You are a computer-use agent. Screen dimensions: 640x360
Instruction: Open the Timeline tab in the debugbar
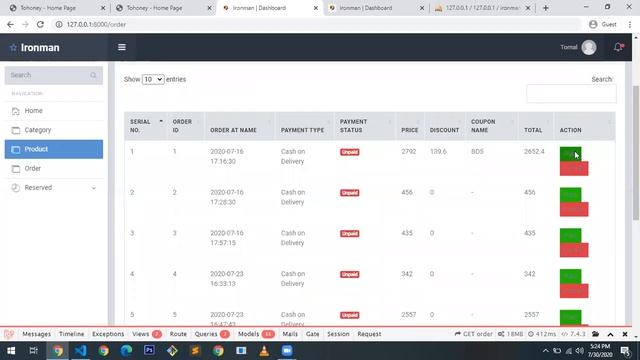pyautogui.click(x=71, y=334)
